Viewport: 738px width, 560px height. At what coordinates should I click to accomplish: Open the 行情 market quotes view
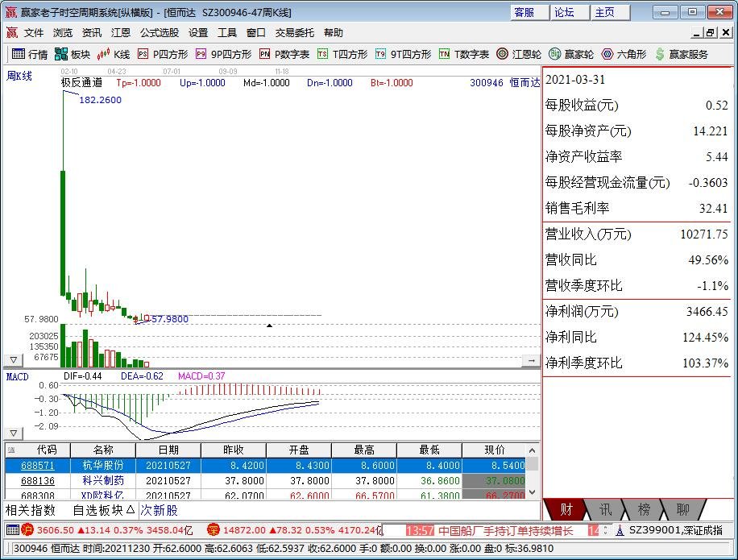coord(30,54)
